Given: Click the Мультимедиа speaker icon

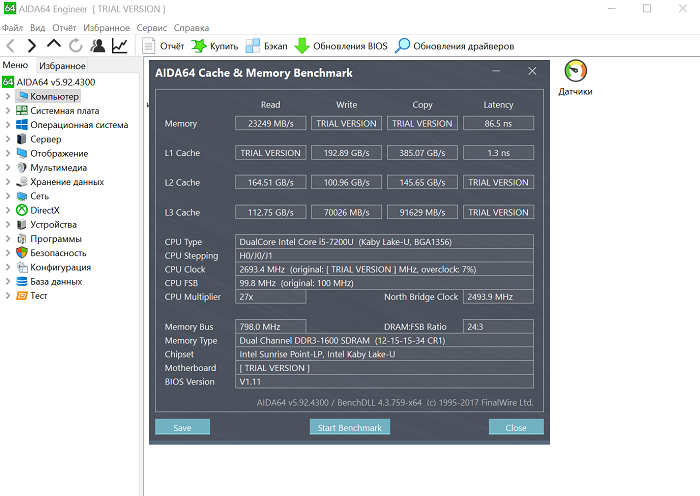Looking at the screenshot, I should (21, 167).
